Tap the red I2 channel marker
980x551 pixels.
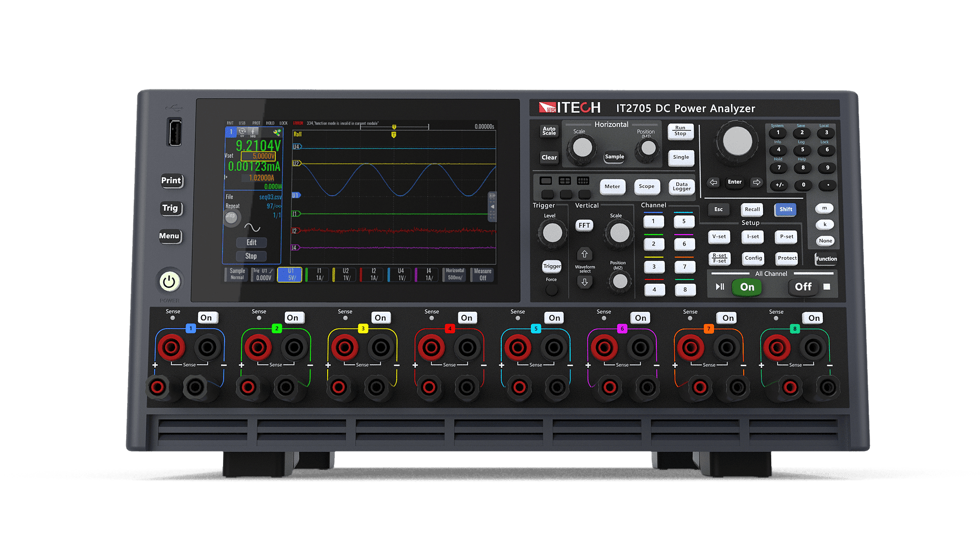coord(296,231)
